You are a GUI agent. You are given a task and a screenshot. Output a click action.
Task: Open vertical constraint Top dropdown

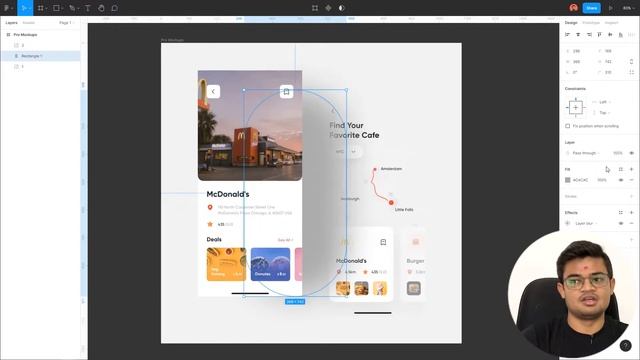(x=602, y=113)
